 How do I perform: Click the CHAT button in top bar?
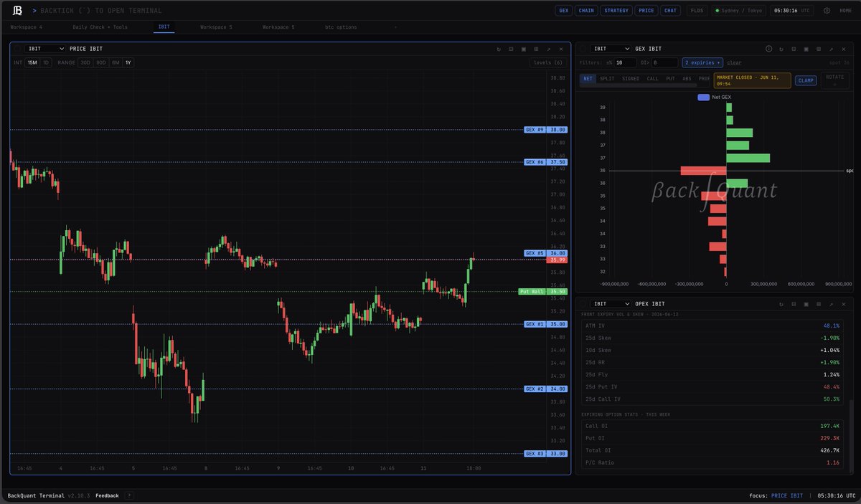pyautogui.click(x=670, y=11)
